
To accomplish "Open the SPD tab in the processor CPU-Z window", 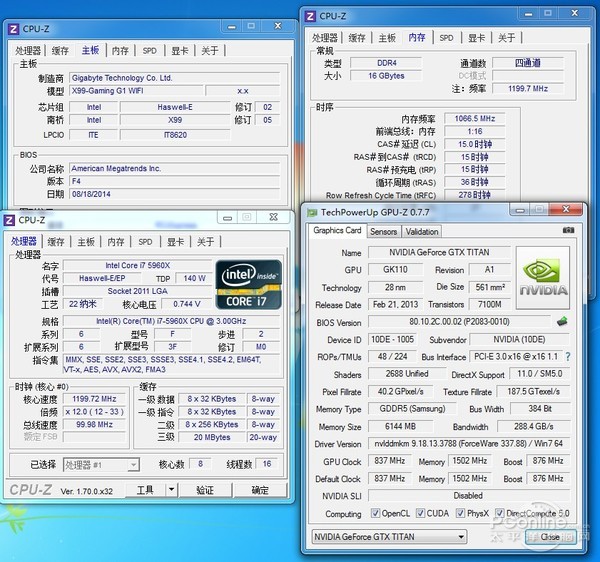I will (145, 241).
